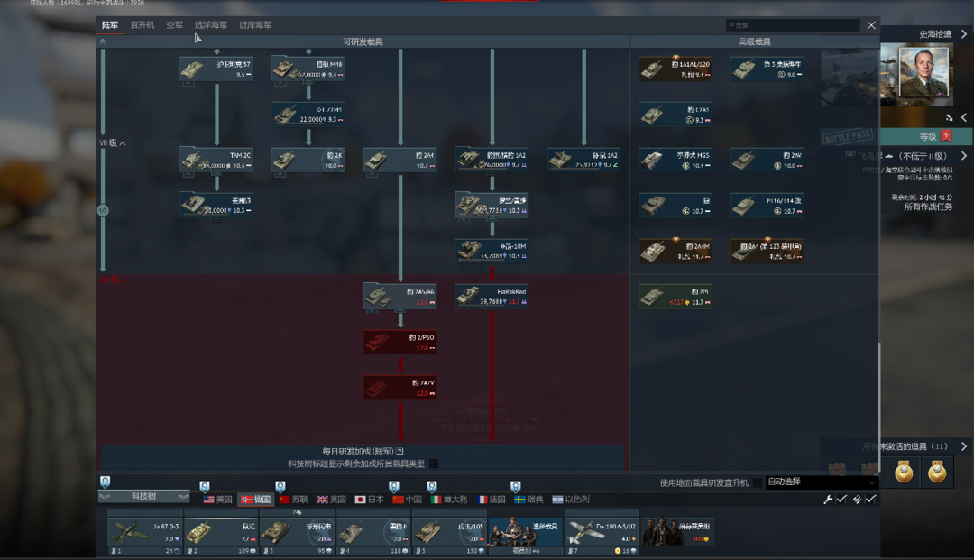Viewport: 974px width, 560px height.
Task: Close the research tree window
Action: [x=871, y=25]
